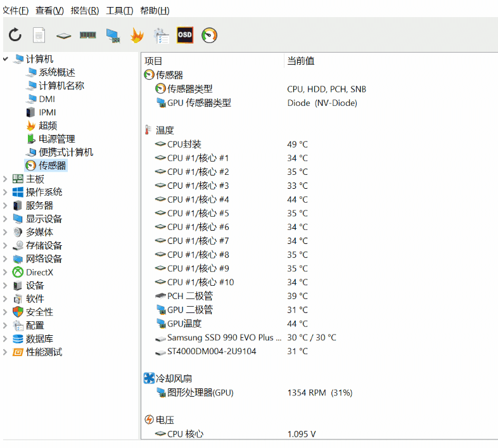Select the Samsung SSD 990 EVO Plus row

click(x=319, y=338)
